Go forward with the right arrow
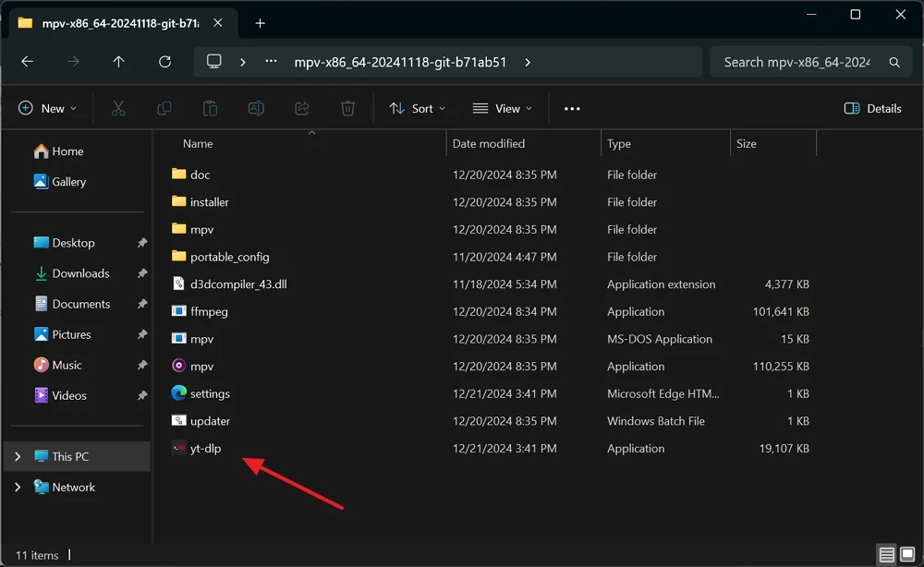The height and width of the screenshot is (567, 924). click(x=73, y=62)
